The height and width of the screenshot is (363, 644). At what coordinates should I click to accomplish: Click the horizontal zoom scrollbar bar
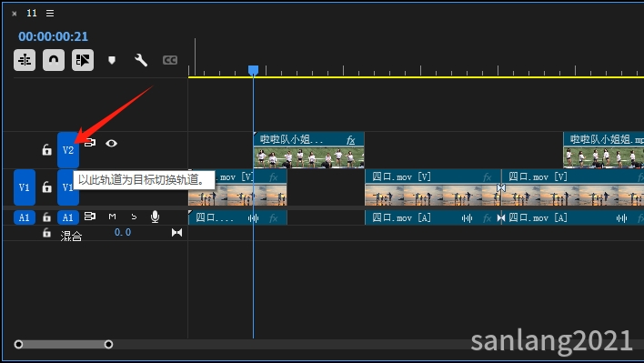click(64, 344)
